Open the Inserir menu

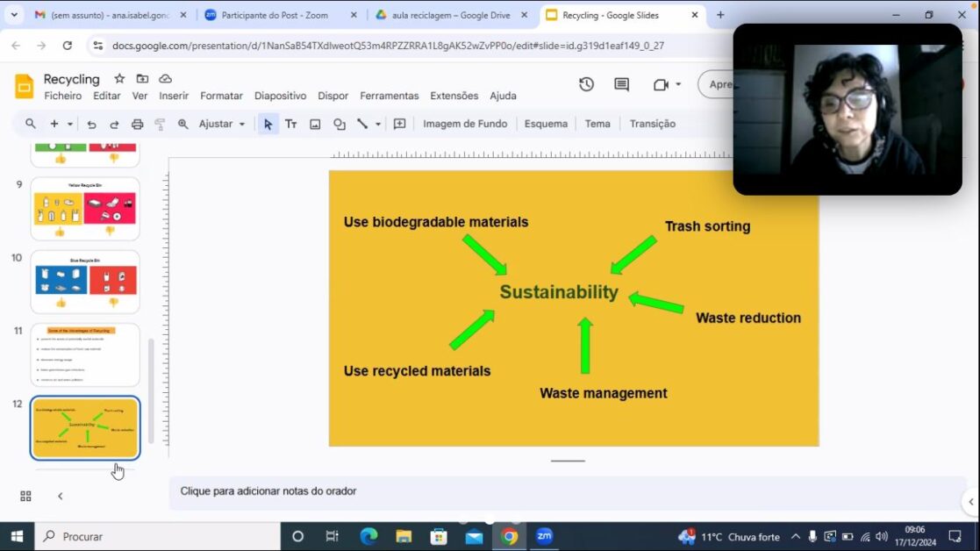click(x=174, y=96)
